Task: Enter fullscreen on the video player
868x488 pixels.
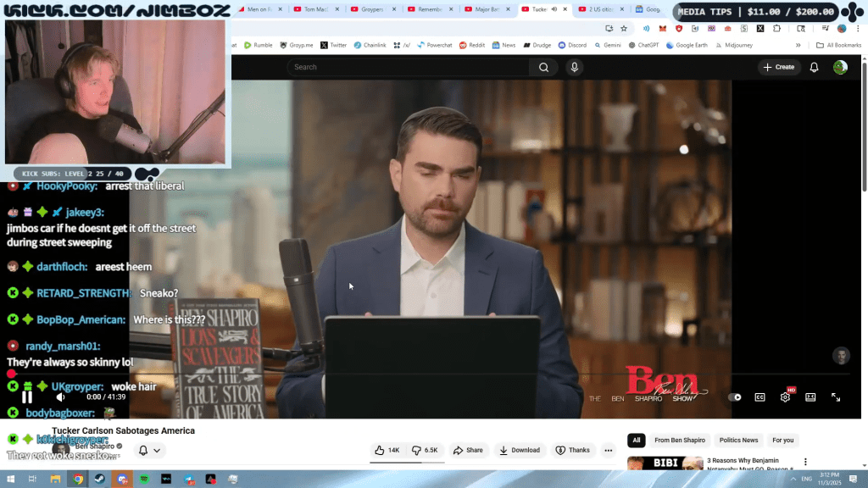Action: click(x=837, y=396)
